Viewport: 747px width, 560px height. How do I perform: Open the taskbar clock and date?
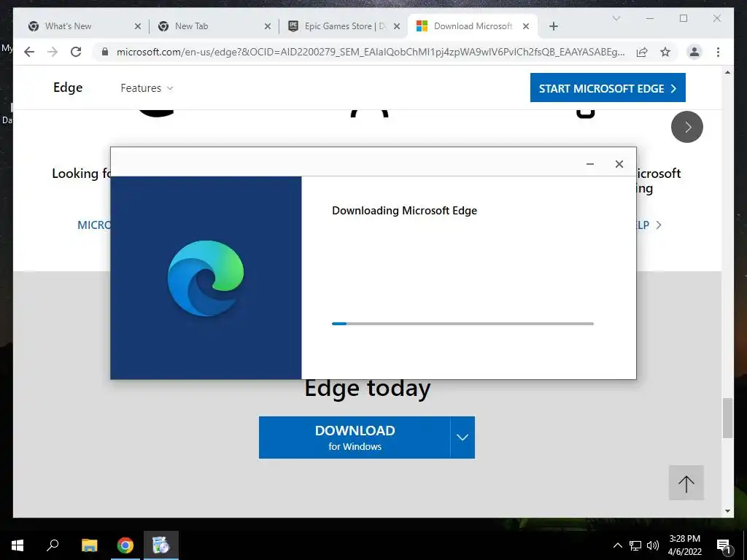[x=684, y=545]
